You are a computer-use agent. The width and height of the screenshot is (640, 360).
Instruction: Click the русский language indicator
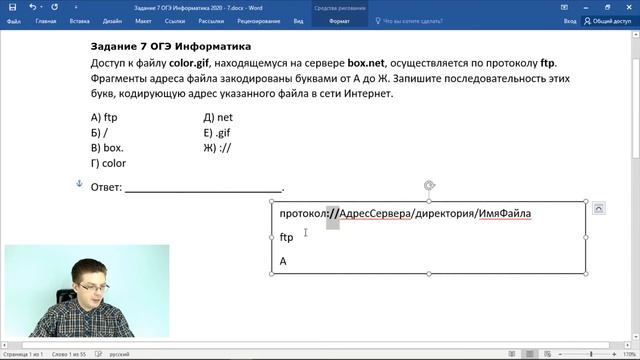tap(119, 354)
